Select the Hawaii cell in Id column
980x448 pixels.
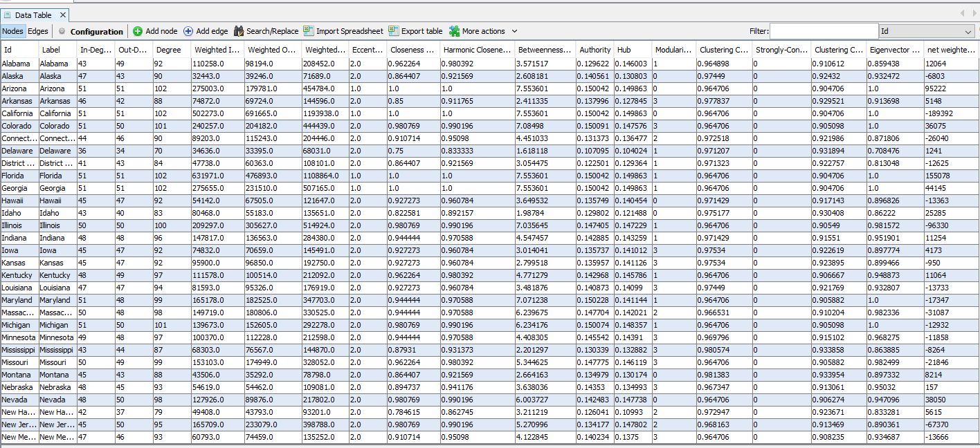click(19, 200)
